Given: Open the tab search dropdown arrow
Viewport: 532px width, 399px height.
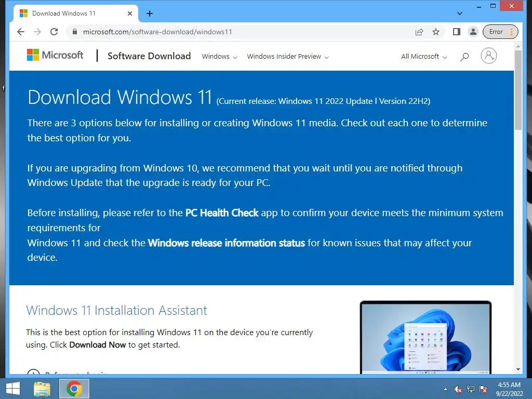Looking at the screenshot, I should click(x=460, y=14).
